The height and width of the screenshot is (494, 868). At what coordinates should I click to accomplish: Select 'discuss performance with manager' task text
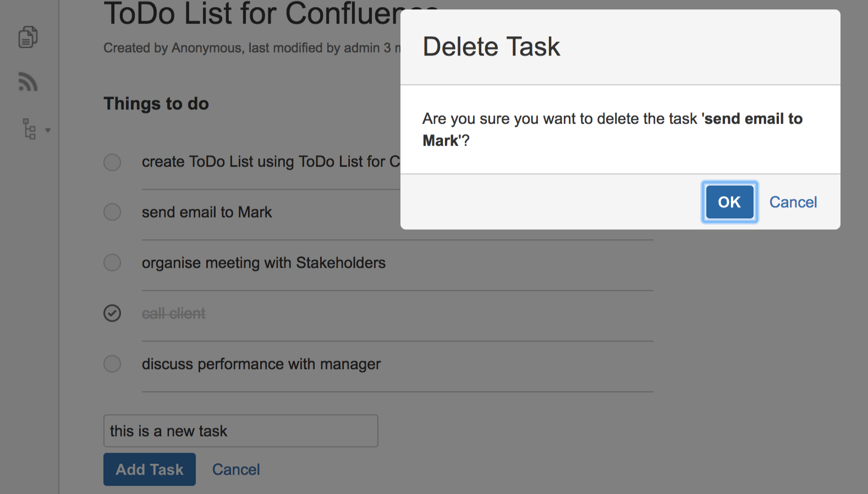point(261,364)
